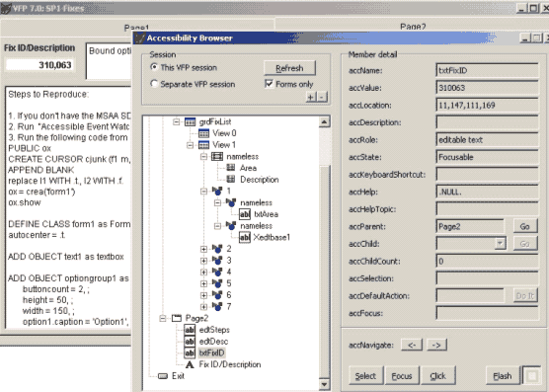Click the row 1 node icon
549x392 pixels.
tap(217, 192)
